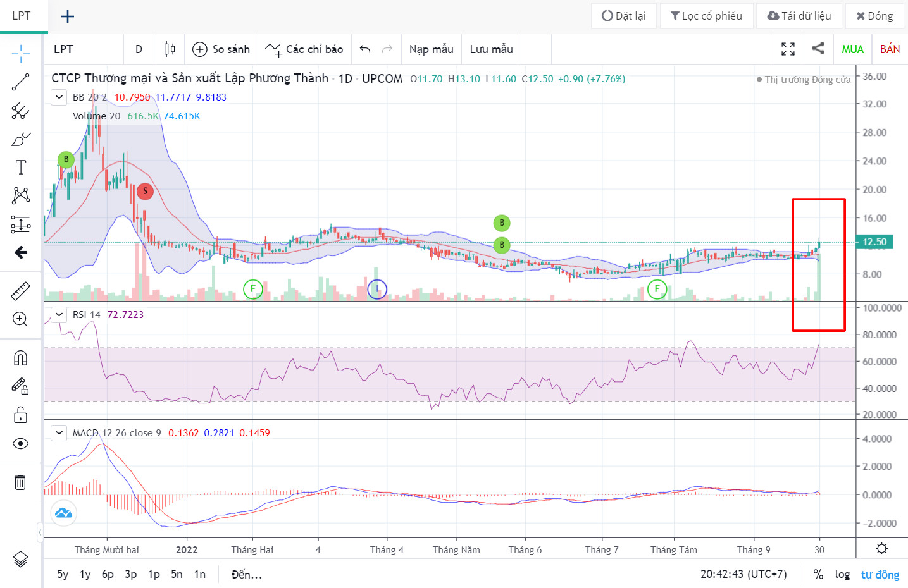Select the trend line drawing tool

point(20,82)
